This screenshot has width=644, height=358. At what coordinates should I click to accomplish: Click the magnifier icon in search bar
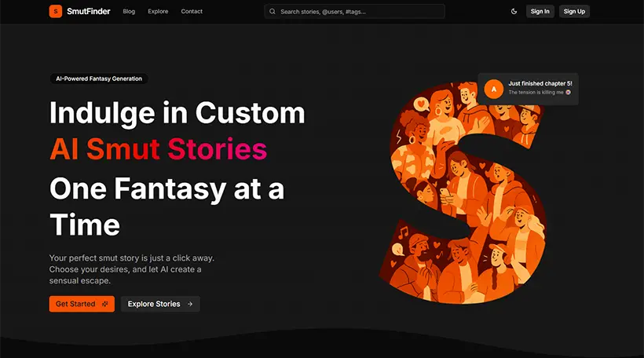pos(273,12)
